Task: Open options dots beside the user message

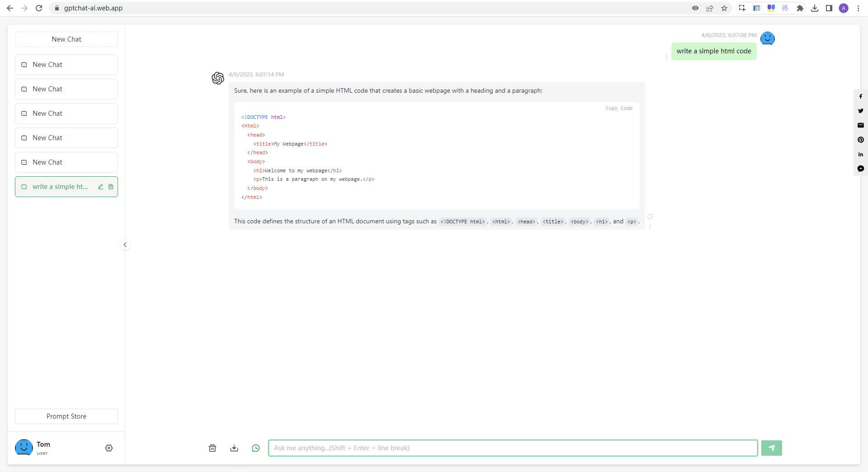Action: click(666, 57)
